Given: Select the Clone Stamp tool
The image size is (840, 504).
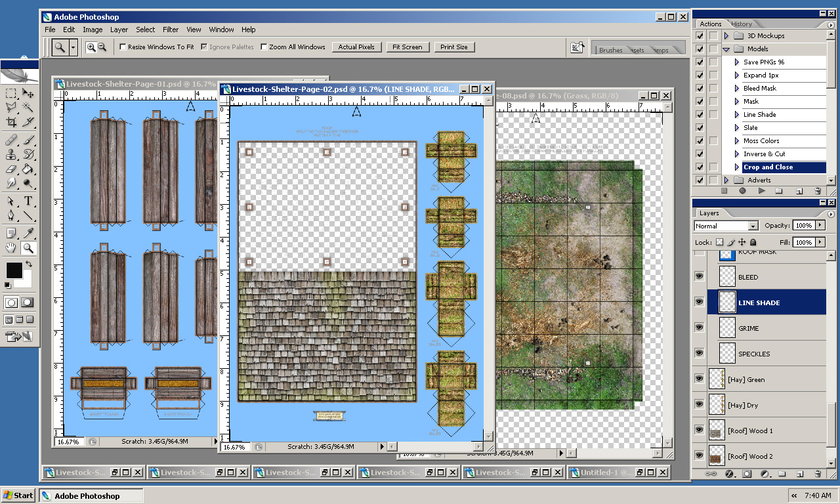Looking at the screenshot, I should 11,154.
